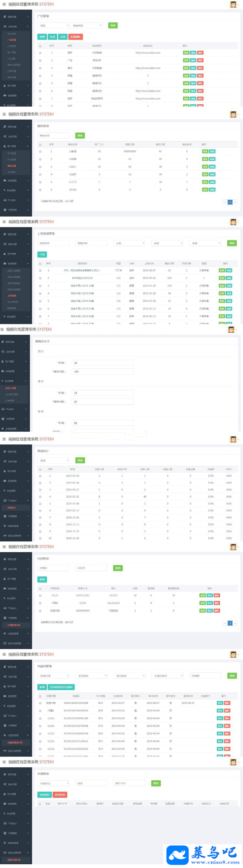The image size is (243, 868).
Task: Click 充值码管理 icon in 编辑会员卡 page sidebar
Action: (x=3, y=429)
